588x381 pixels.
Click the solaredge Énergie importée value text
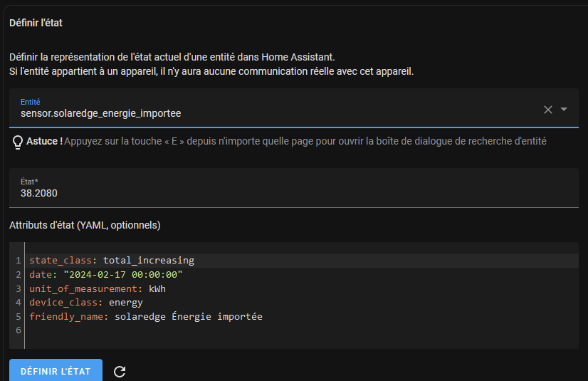point(188,316)
